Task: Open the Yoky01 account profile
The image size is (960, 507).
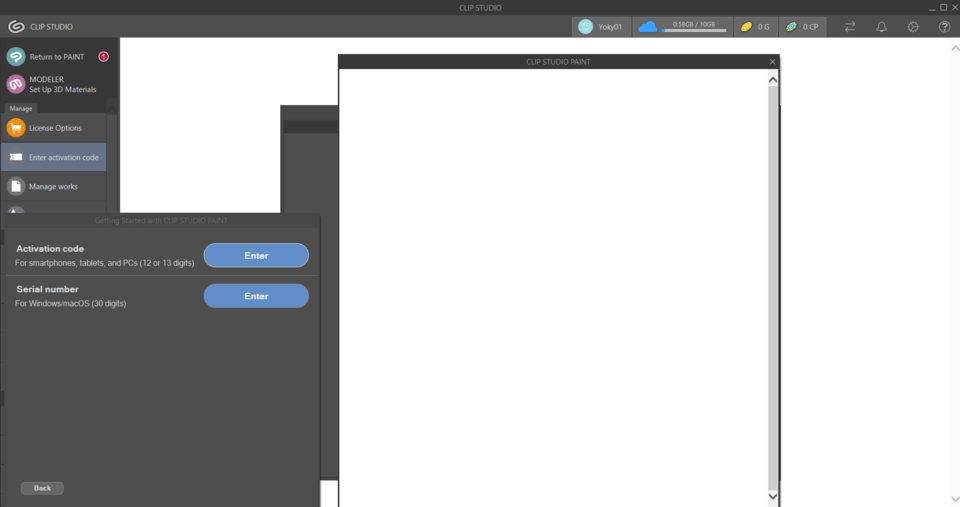Action: 601,26
